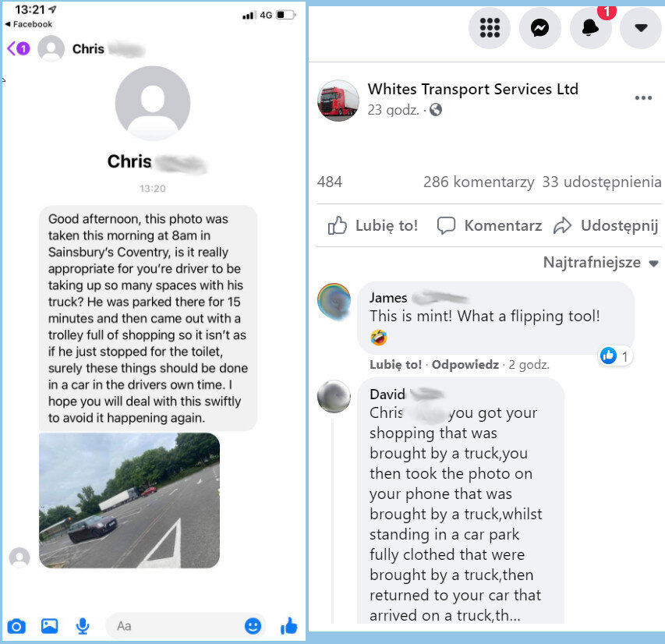
Task: Click the Komentarz comment button
Action: pos(490,225)
